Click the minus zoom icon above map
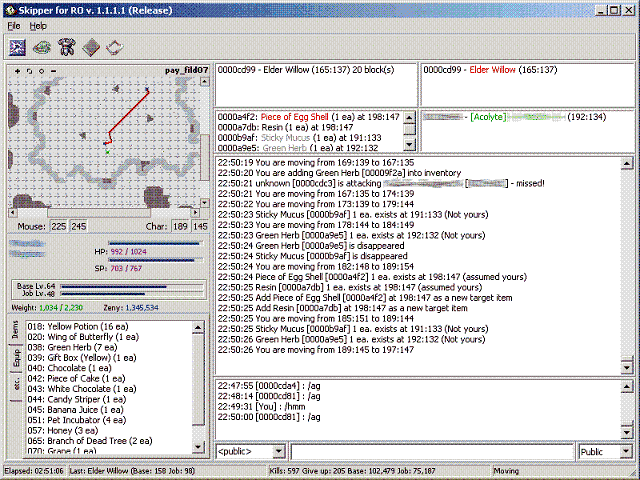This screenshot has width=640, height=480. pyautogui.click(x=52, y=71)
